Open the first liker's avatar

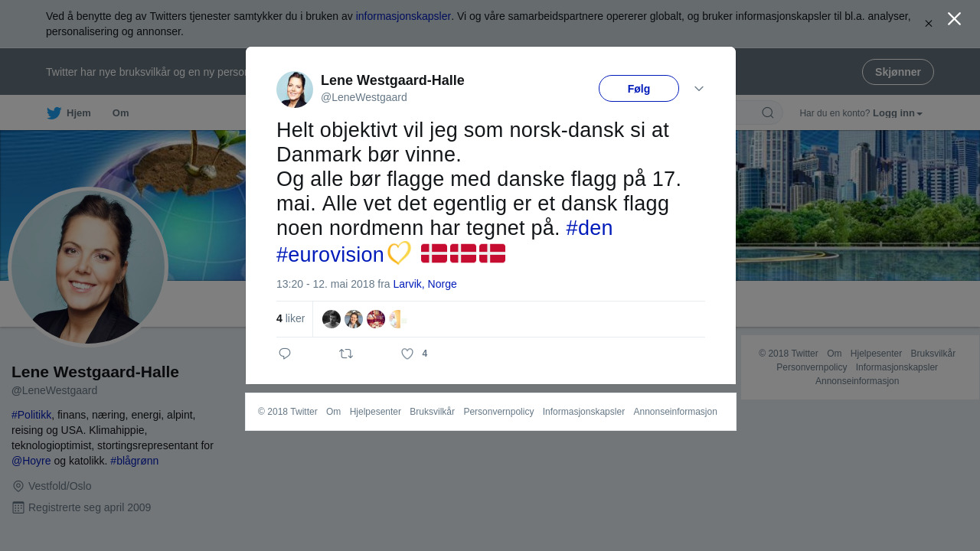[x=332, y=319]
